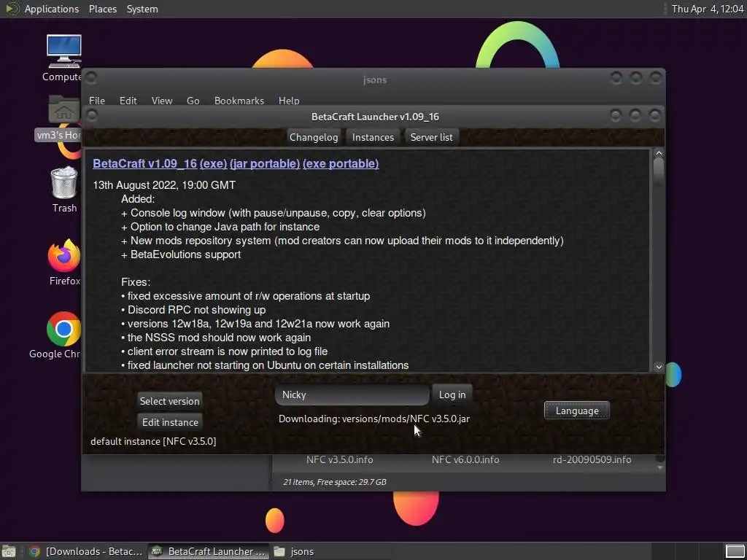Open the Applications menu

pyautogui.click(x=52, y=9)
